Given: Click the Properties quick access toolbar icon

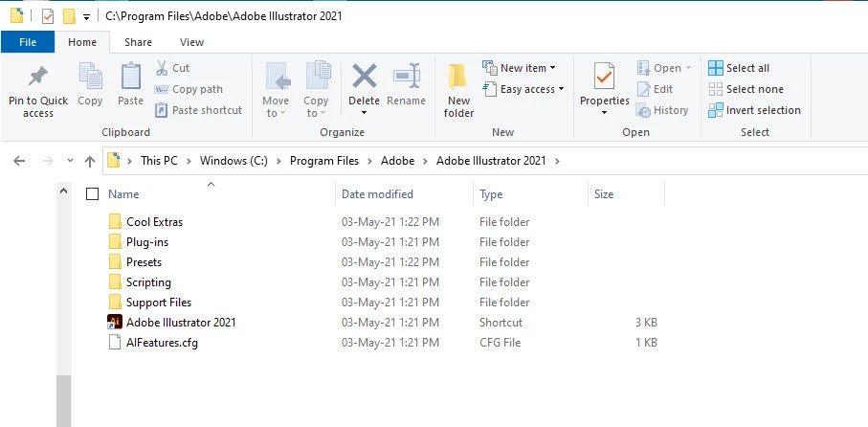Looking at the screenshot, I should coord(48,16).
